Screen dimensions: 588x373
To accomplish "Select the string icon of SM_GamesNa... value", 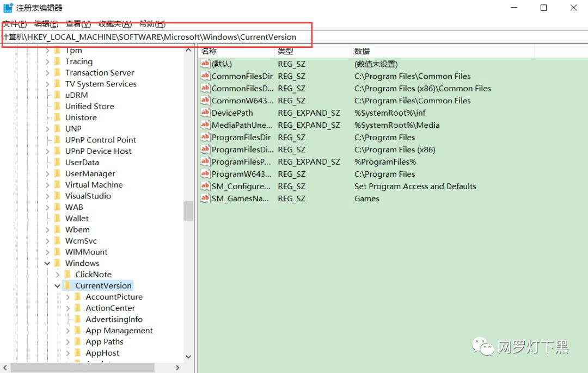I will 205,198.
